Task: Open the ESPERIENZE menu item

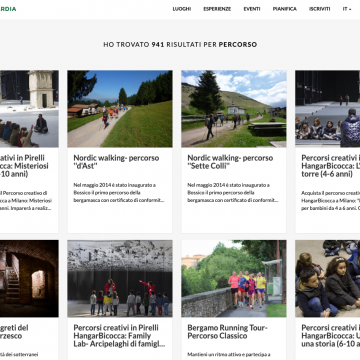Action: tap(217, 9)
